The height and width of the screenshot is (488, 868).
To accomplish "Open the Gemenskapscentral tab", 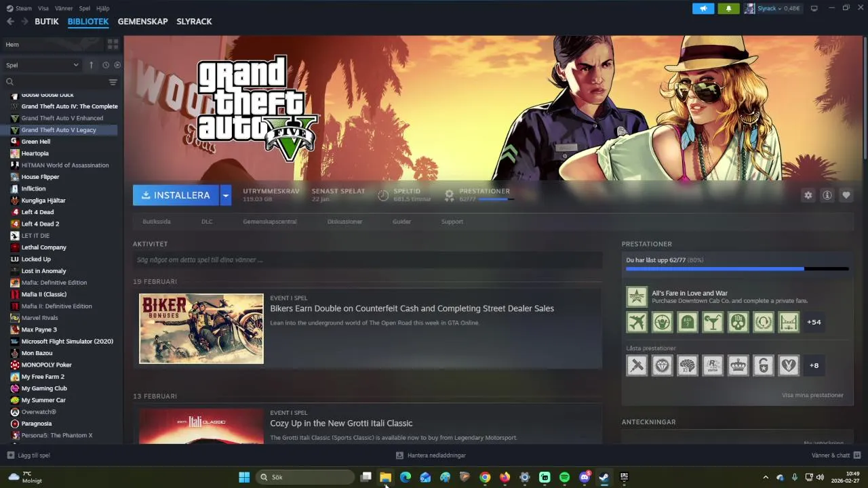I will pyautogui.click(x=270, y=222).
